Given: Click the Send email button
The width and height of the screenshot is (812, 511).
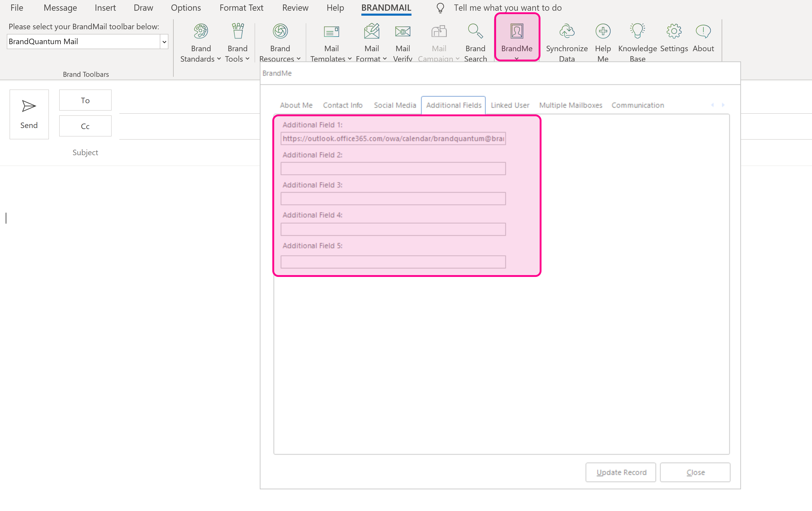Looking at the screenshot, I should [x=29, y=114].
